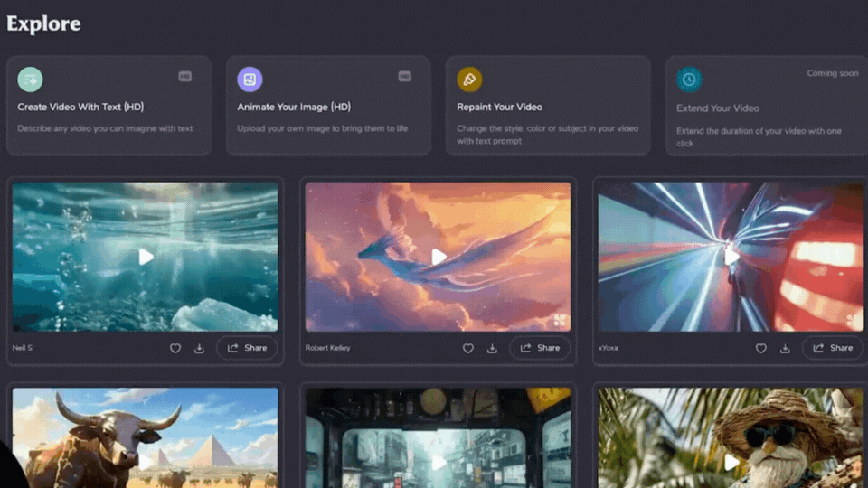
Task: Share Robert Kelley's video
Action: click(x=540, y=348)
